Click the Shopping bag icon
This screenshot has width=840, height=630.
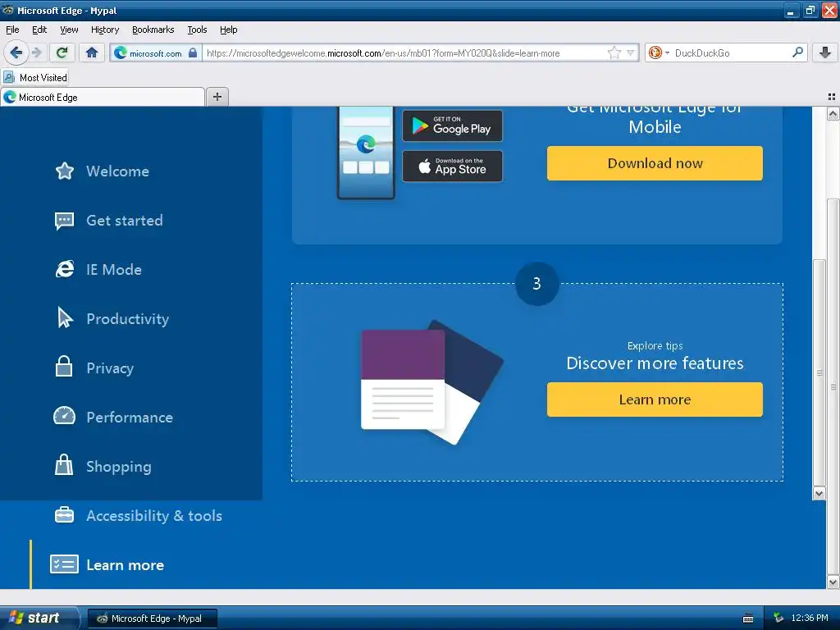click(x=64, y=464)
